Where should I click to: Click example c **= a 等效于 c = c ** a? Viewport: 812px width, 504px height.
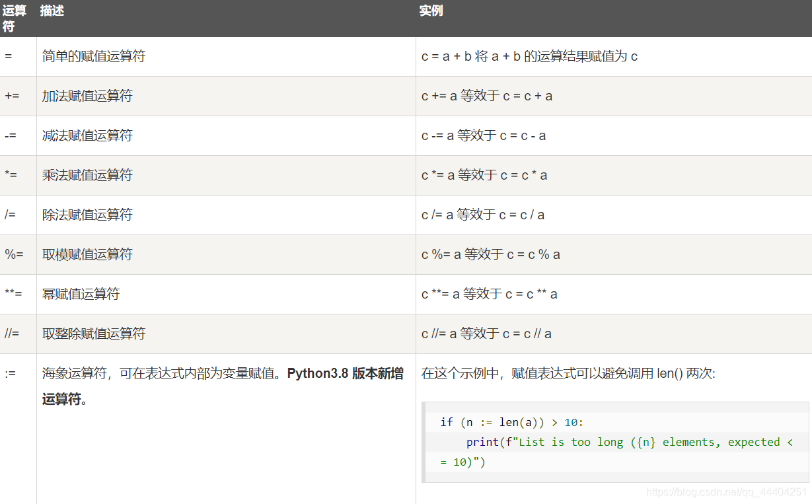click(x=490, y=294)
